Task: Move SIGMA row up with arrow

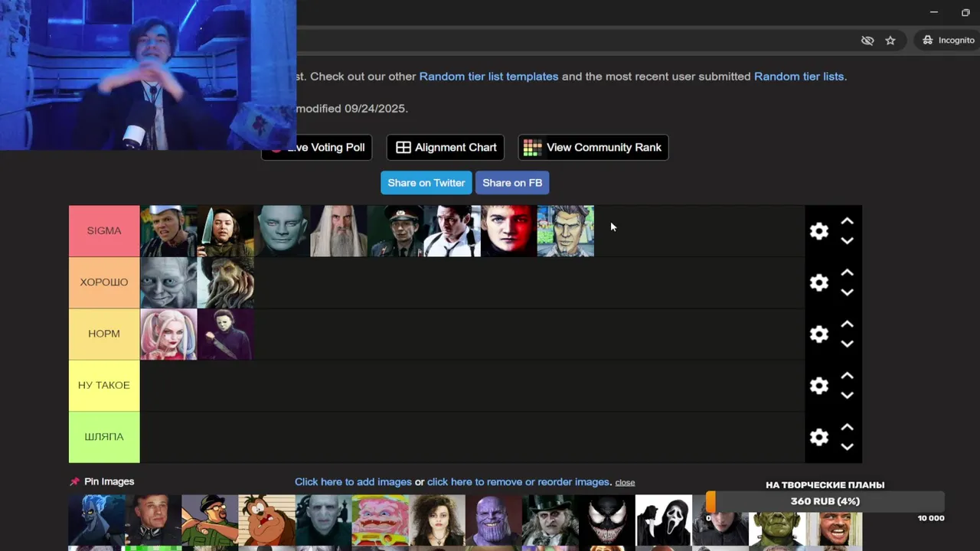Action: 848,221
